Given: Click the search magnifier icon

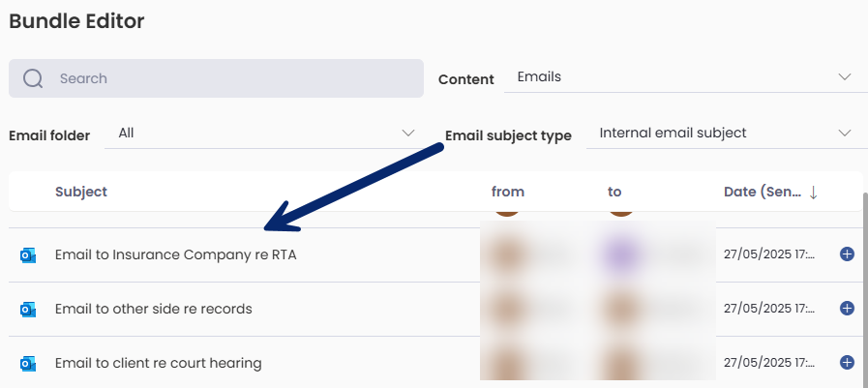Looking at the screenshot, I should pyautogui.click(x=33, y=78).
